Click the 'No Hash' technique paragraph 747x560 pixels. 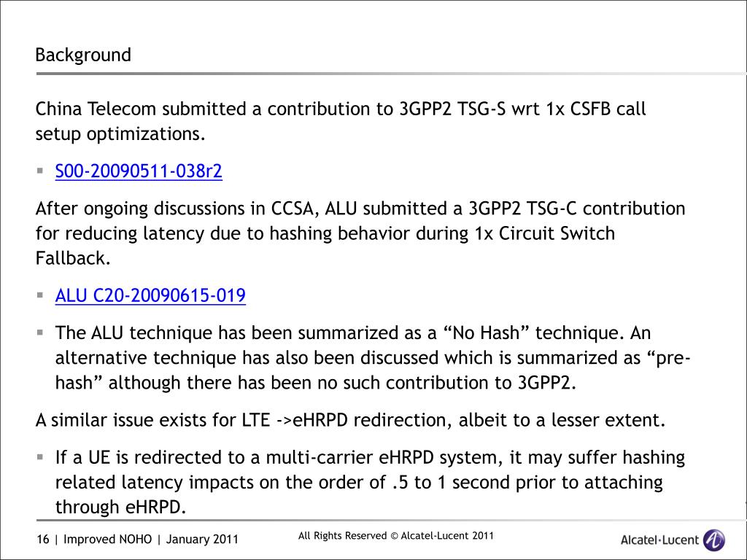click(373, 357)
